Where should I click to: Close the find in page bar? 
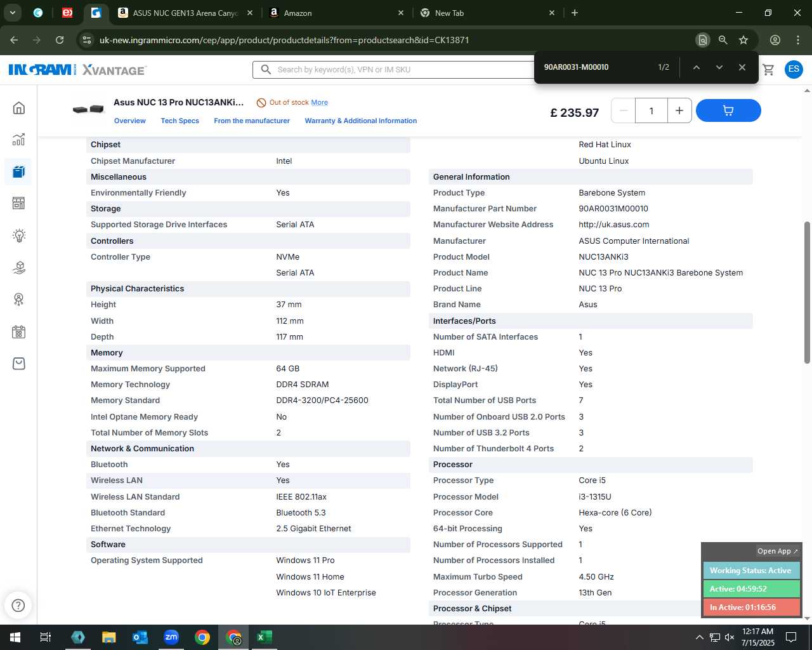tap(742, 67)
